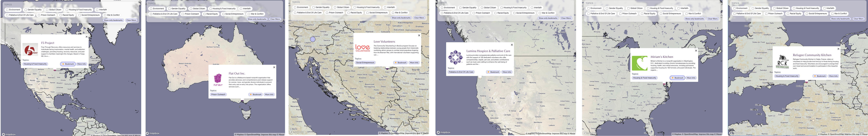Close the Lumina Hospice & Palliative Care popup

(x=512, y=45)
